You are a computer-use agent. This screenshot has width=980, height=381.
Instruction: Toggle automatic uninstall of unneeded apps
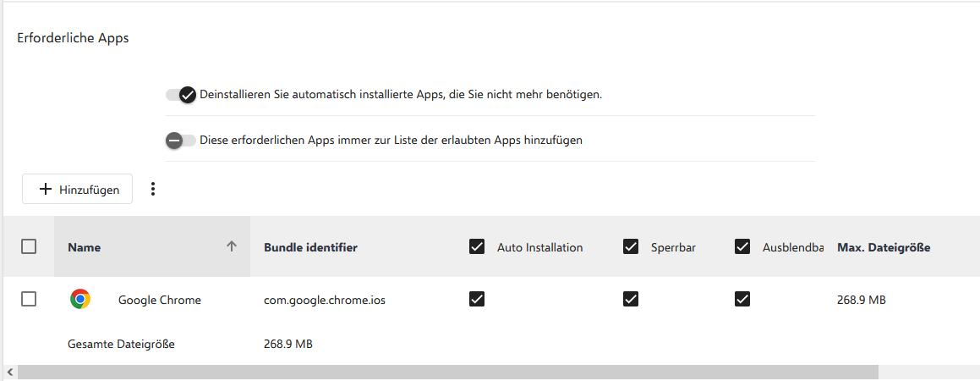pos(181,95)
